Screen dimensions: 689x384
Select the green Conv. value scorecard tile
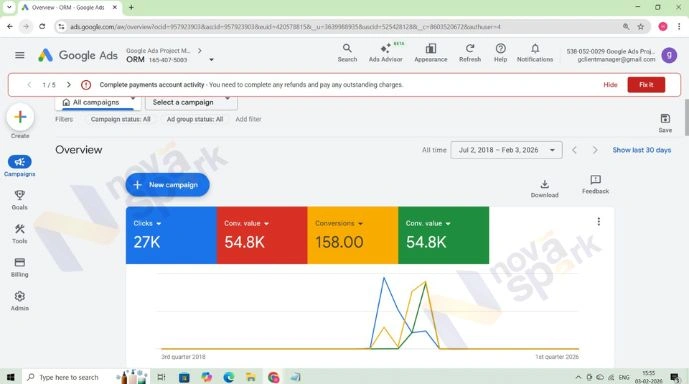pyautogui.click(x=443, y=235)
